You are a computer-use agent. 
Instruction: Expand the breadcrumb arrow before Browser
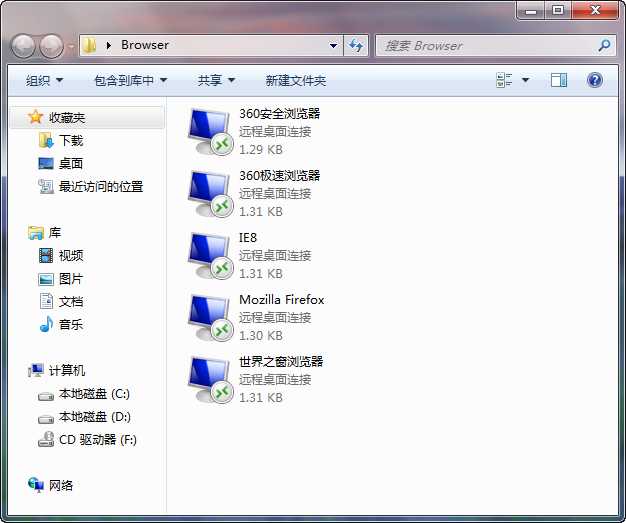(109, 46)
